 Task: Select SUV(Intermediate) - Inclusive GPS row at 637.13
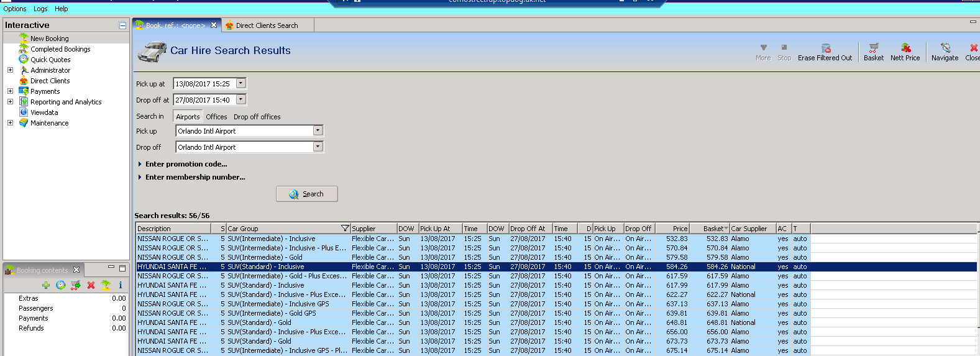[x=556, y=304]
